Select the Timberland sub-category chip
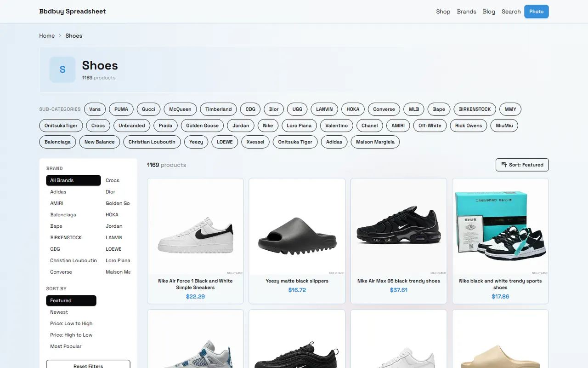Screen dimensions: 588x368 [219, 109]
